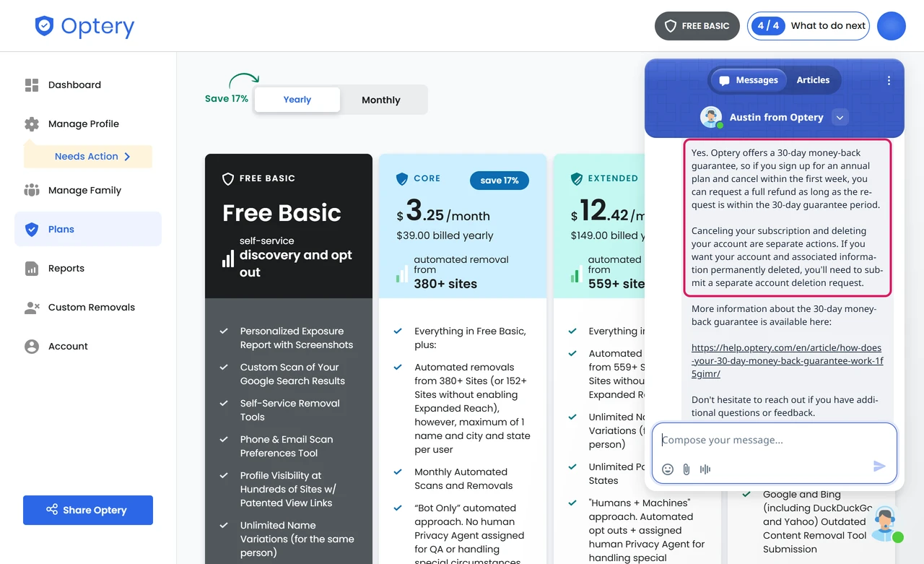Click the $39.00 billed yearly text
Image resolution: width=924 pixels, height=564 pixels.
(x=445, y=235)
